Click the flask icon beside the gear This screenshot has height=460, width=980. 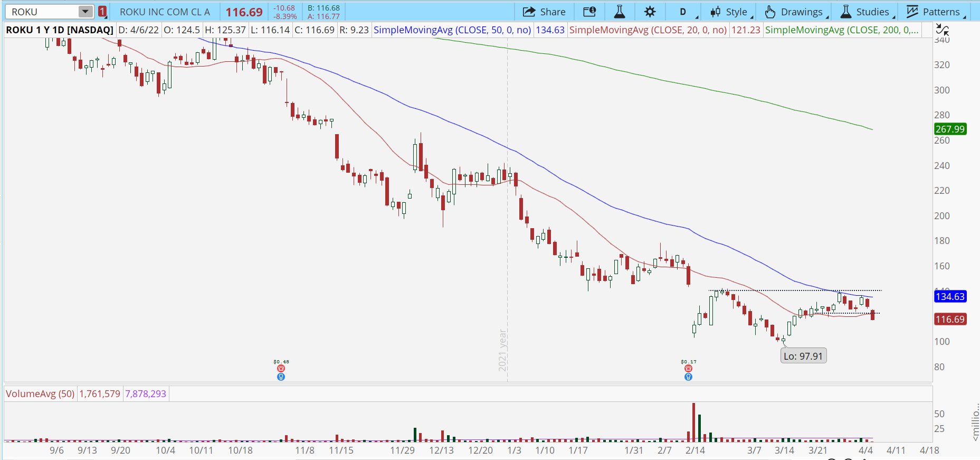click(x=620, y=12)
